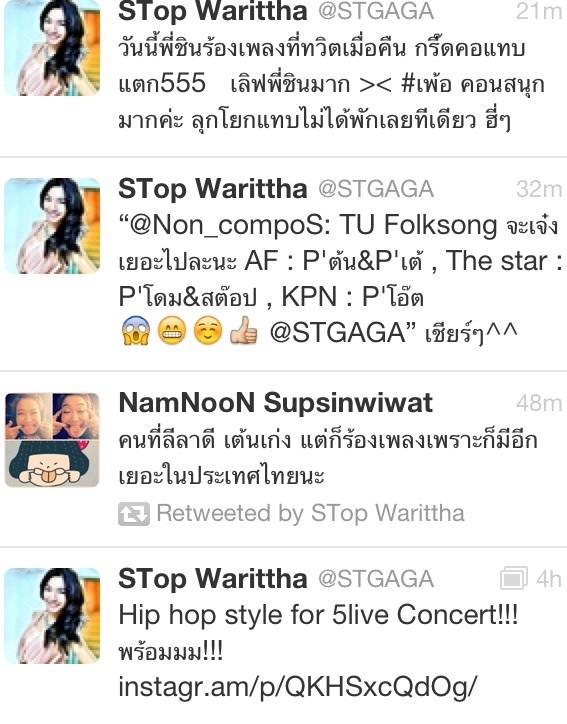Image resolution: width=567 pixels, height=724 pixels.
Task: Tap the @STGAGA mention after the emojis
Action: click(338, 333)
